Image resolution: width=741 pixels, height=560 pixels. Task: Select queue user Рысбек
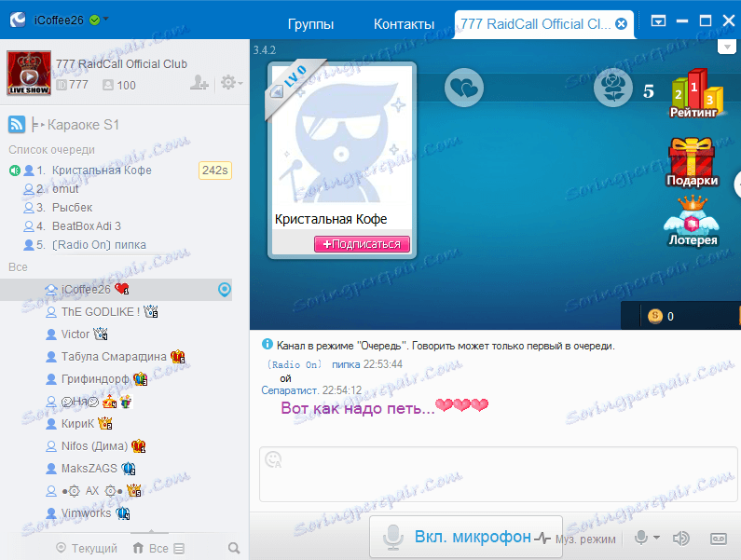(73, 208)
